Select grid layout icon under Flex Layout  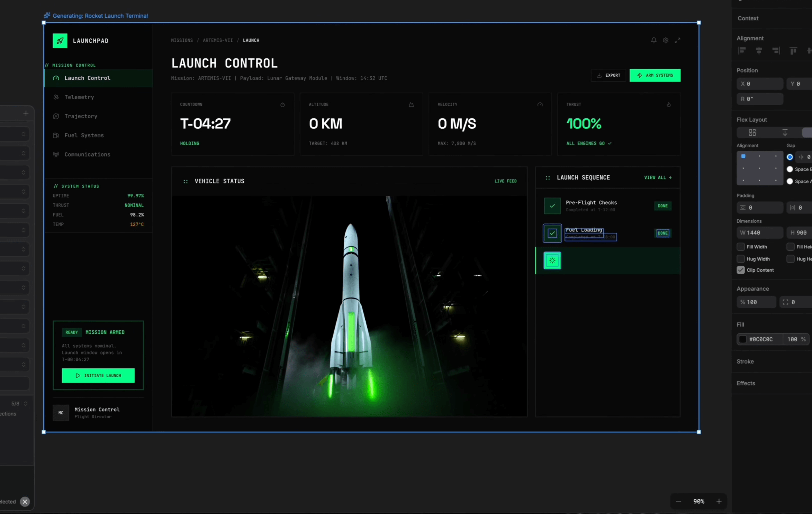(x=752, y=132)
